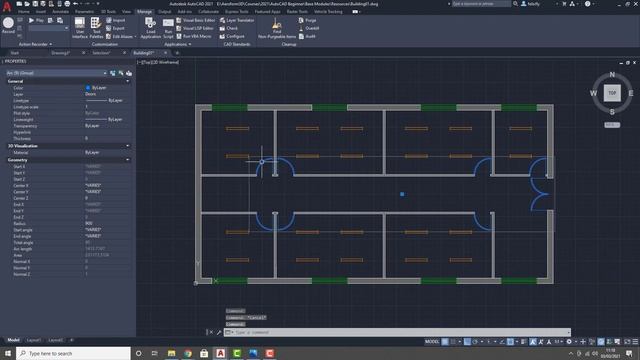Open the WCS dropdown under ViewCube

pos(612,124)
